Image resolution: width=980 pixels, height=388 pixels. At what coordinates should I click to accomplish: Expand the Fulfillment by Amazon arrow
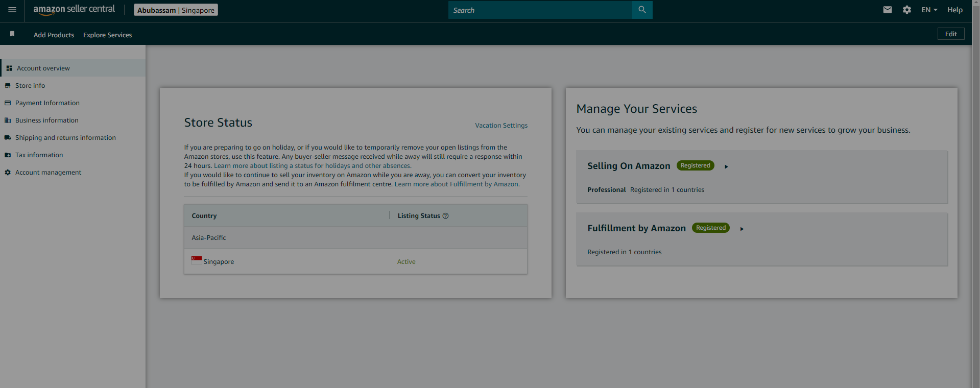pyautogui.click(x=742, y=229)
